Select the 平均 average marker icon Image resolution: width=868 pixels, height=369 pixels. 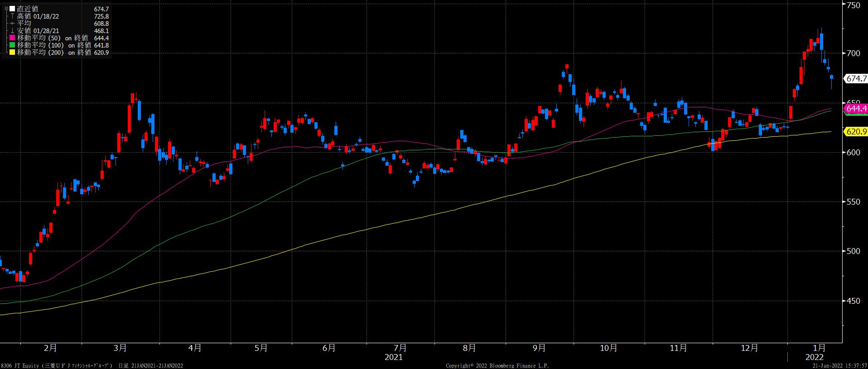pos(12,24)
